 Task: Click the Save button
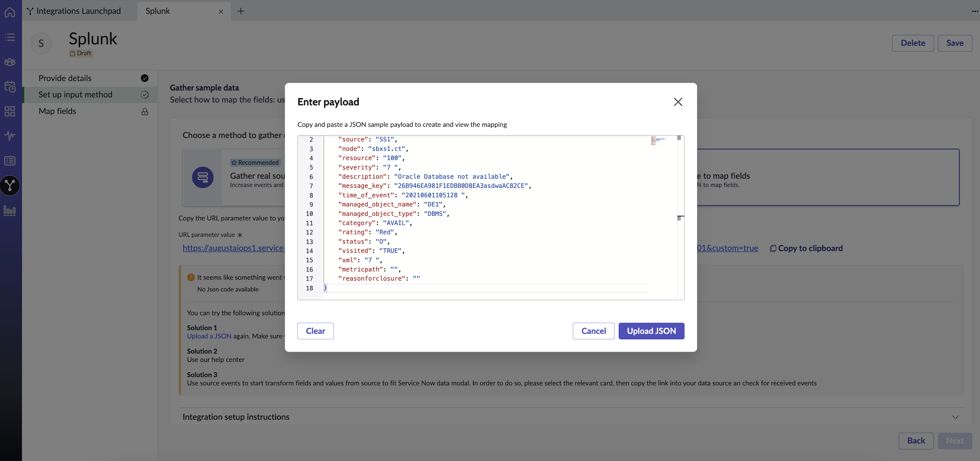coord(955,43)
